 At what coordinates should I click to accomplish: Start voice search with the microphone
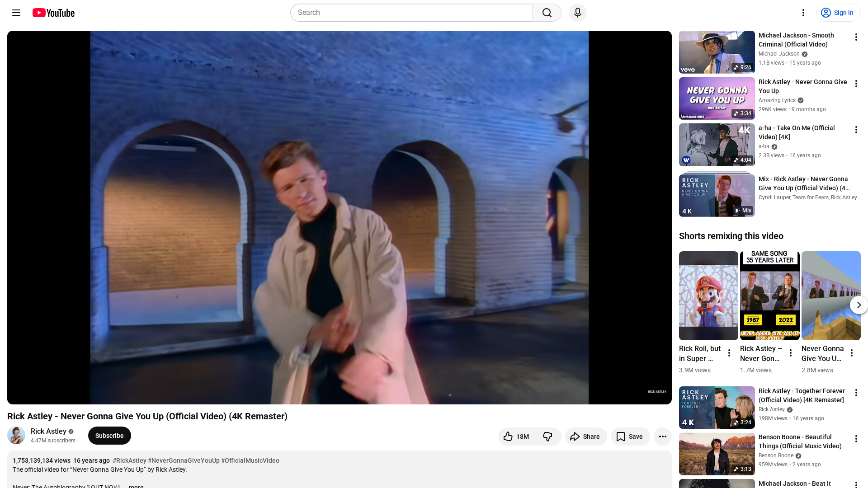point(577,13)
